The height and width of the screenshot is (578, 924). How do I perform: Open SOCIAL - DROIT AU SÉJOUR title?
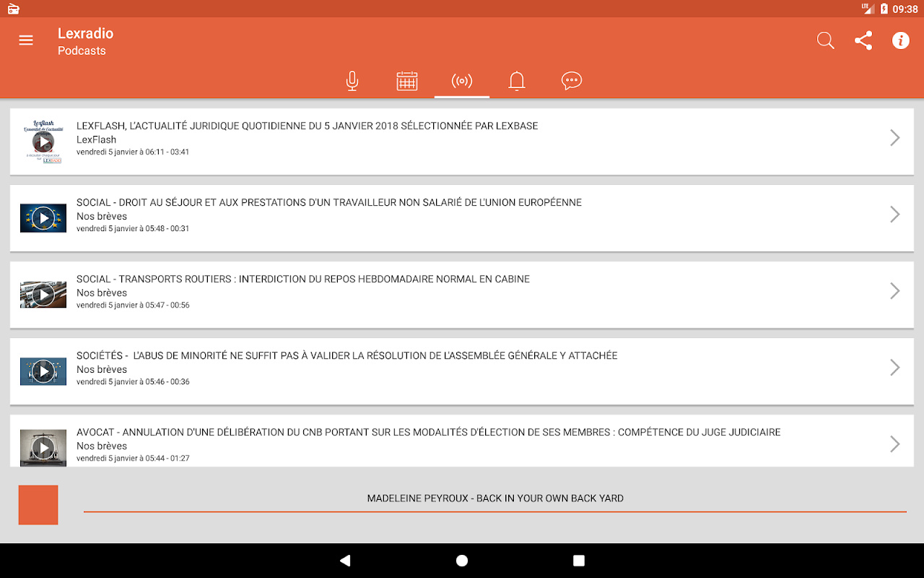tap(329, 202)
